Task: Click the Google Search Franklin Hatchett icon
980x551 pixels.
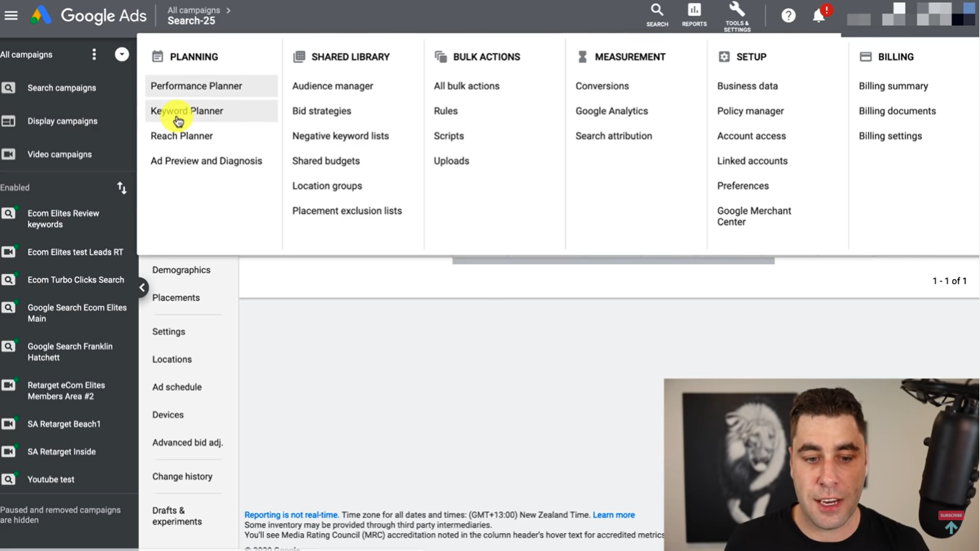Action: point(9,347)
